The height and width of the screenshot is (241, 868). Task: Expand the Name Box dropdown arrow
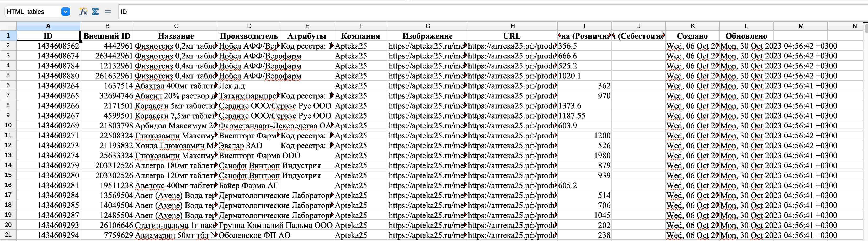65,12
